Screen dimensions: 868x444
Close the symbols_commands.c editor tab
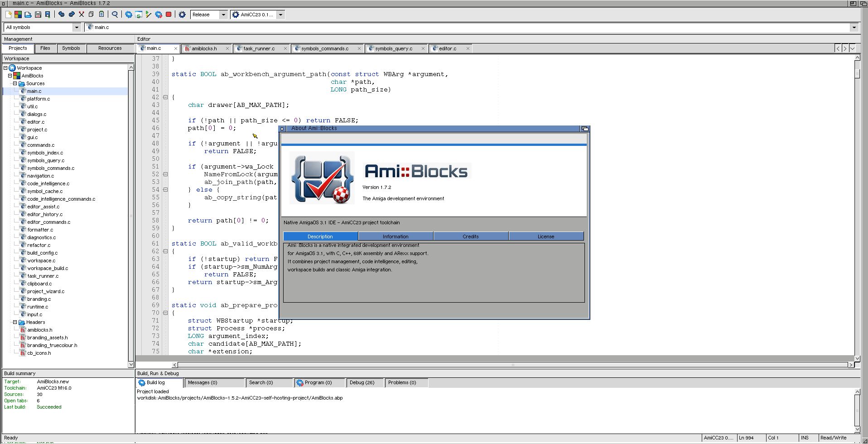pyautogui.click(x=359, y=48)
